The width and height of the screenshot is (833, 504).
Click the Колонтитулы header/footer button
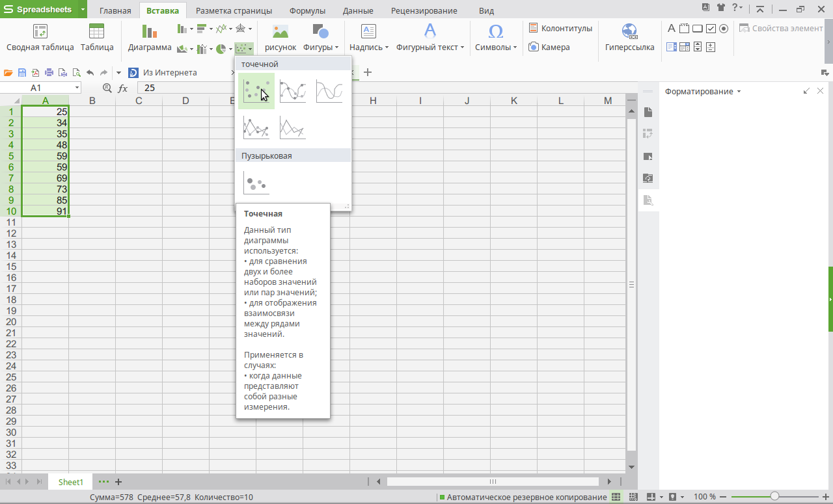click(x=560, y=29)
